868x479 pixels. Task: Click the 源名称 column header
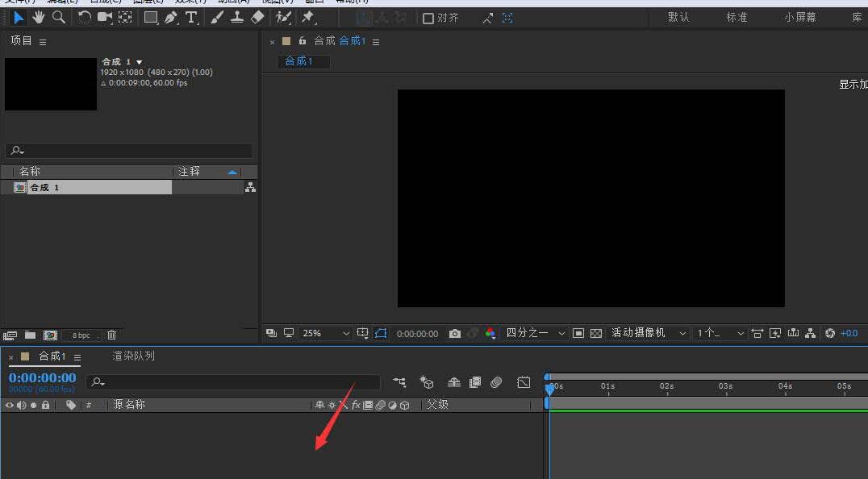[x=129, y=405]
